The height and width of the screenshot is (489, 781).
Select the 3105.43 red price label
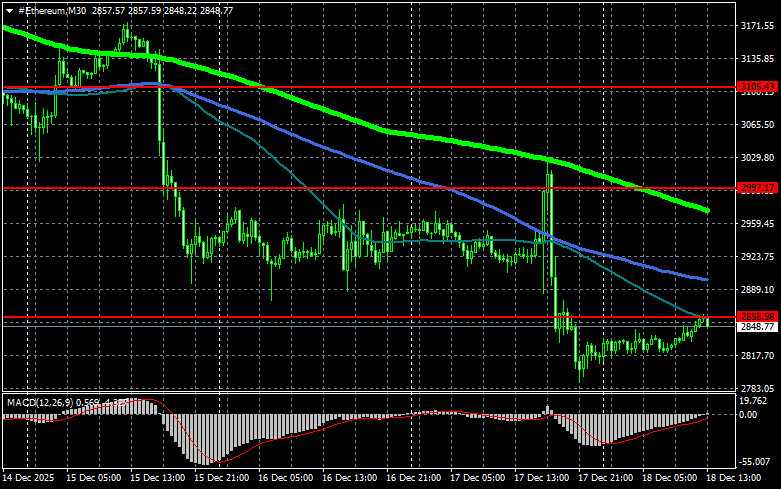click(x=757, y=88)
